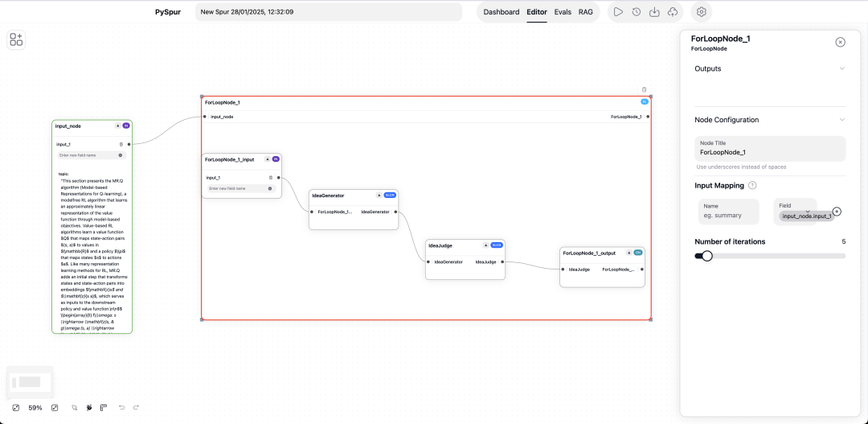Click the download workflow icon
This screenshot has width=868, height=424.
tap(654, 12)
